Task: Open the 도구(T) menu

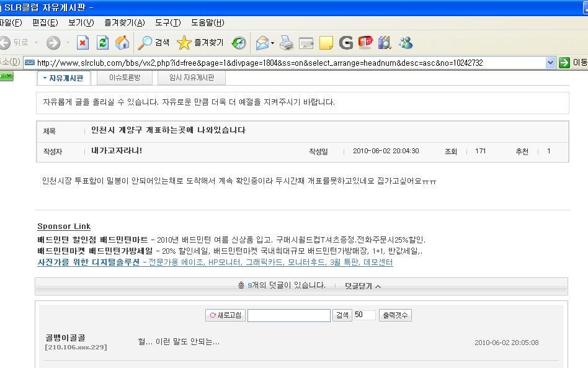Action: (168, 23)
